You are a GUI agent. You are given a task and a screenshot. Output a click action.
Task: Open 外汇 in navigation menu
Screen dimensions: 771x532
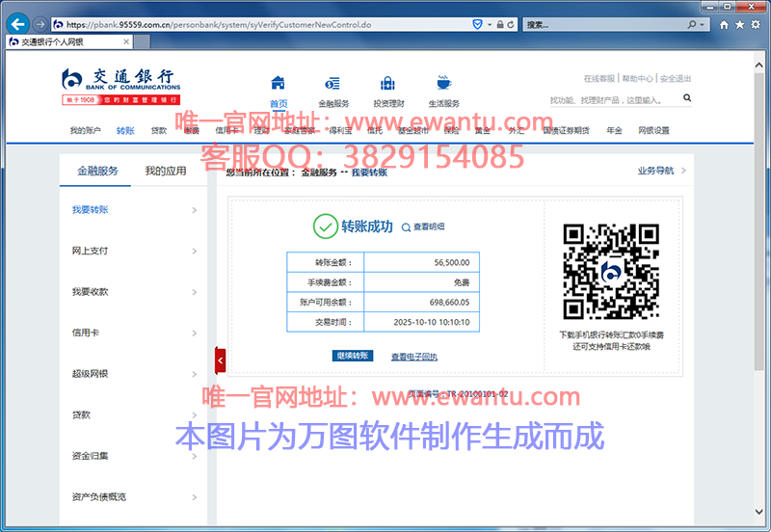tap(516, 130)
